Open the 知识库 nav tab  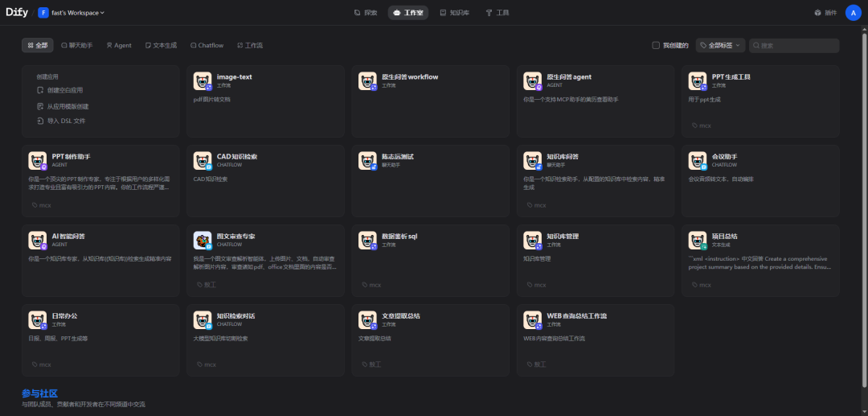pyautogui.click(x=454, y=13)
